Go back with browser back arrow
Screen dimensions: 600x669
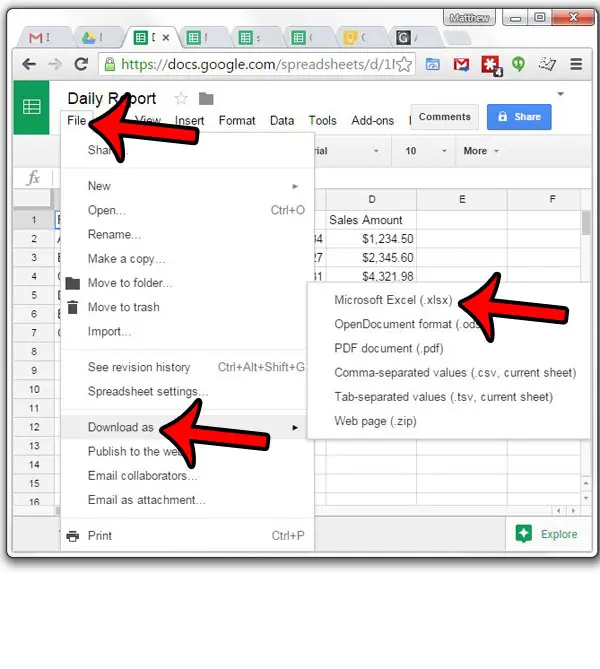tap(29, 64)
